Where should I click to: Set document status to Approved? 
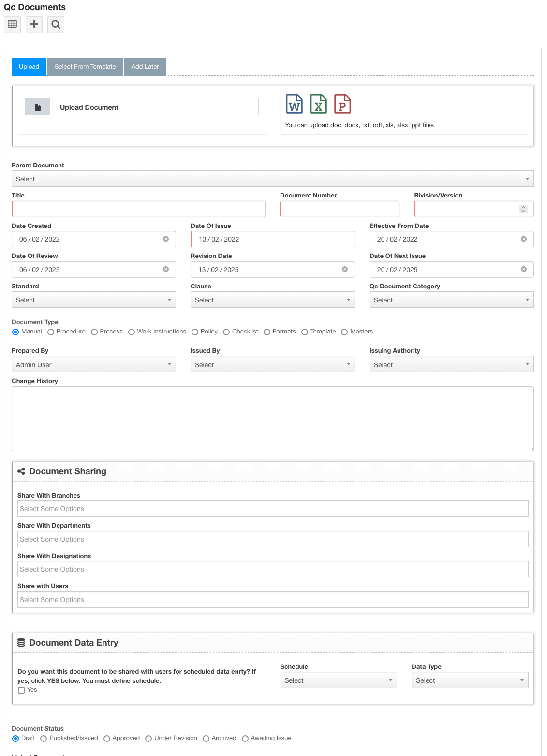(107, 739)
